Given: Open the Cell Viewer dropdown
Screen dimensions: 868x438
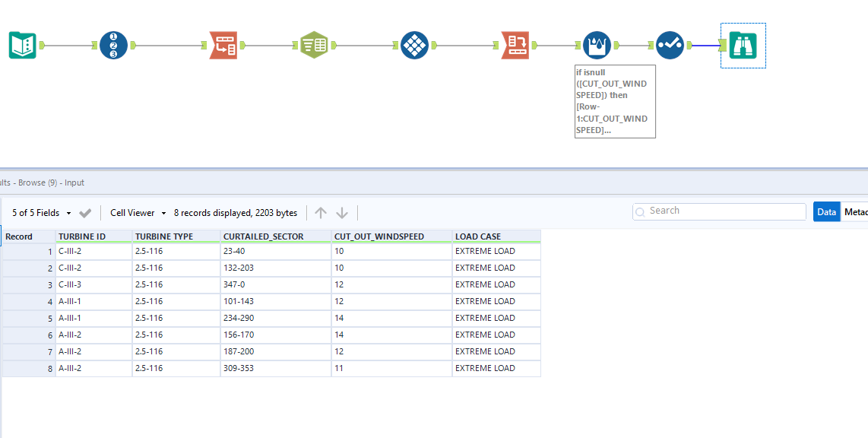Looking at the screenshot, I should pos(137,212).
